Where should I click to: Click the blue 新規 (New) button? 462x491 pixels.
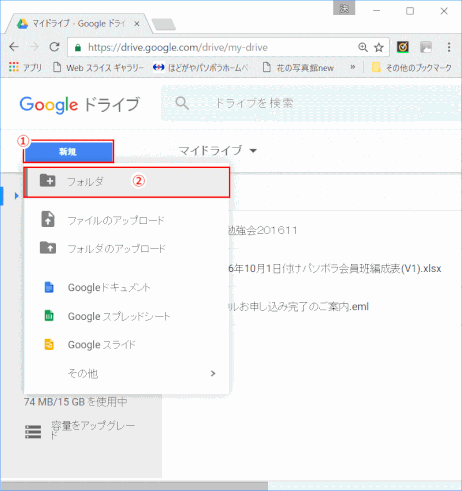68,152
